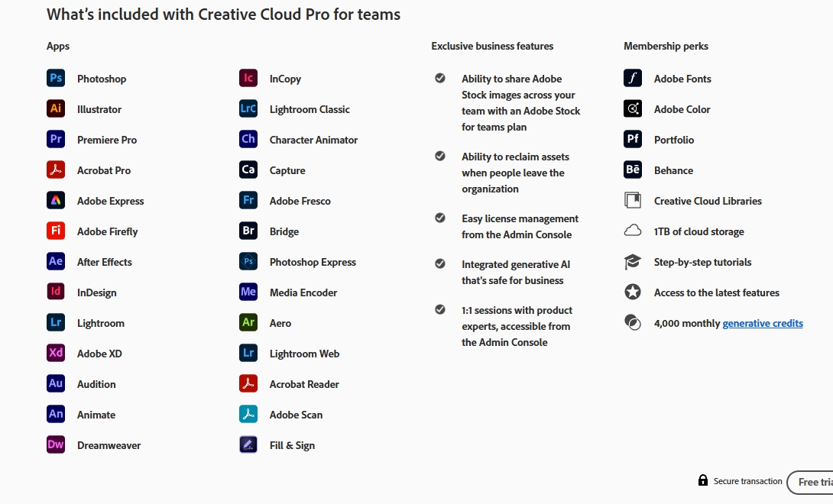Click the Adobe Fresco Fr icon
Image resolution: width=833 pixels, height=504 pixels.
tap(248, 200)
